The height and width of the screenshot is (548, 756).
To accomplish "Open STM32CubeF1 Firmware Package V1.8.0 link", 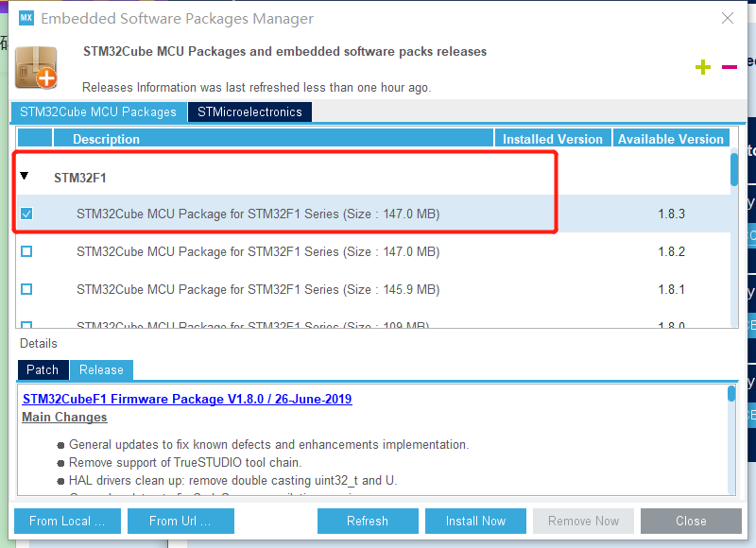I will (187, 399).
